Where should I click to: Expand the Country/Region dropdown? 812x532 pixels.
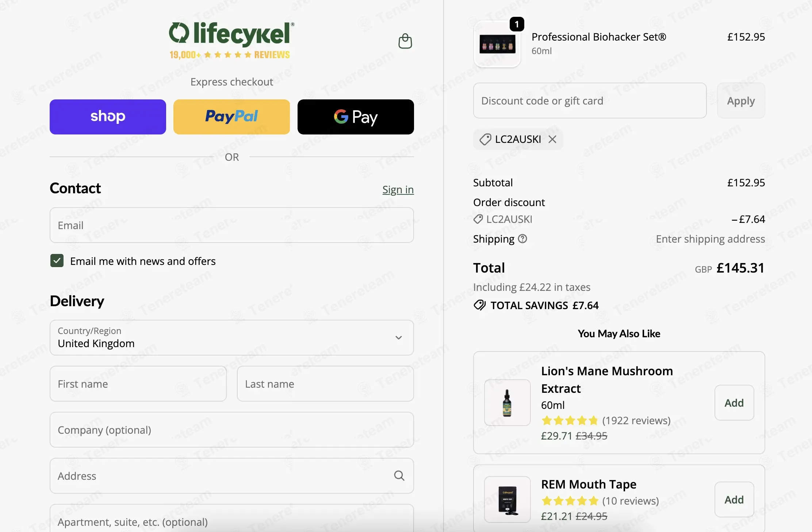coord(232,338)
